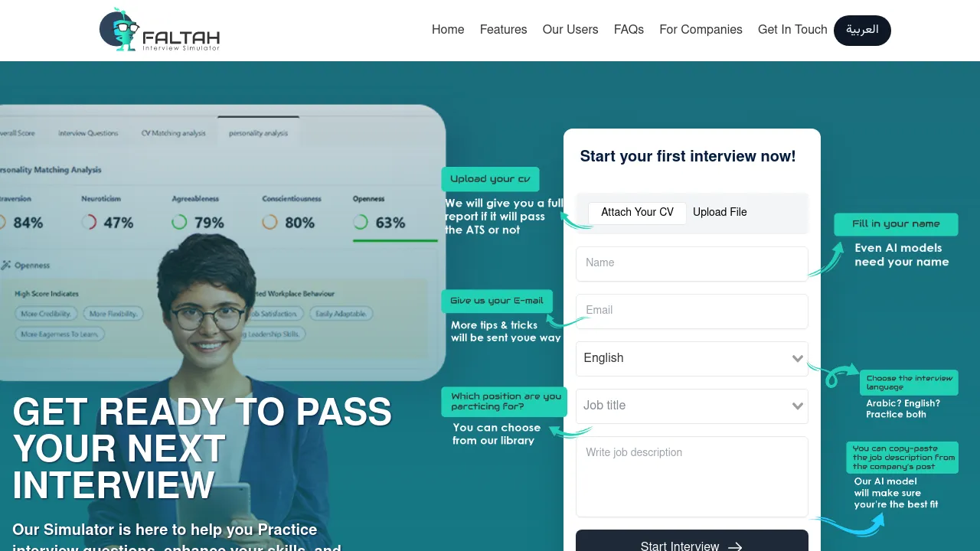Open the Features menu item
Screen dimensions: 980x551
(x=504, y=30)
